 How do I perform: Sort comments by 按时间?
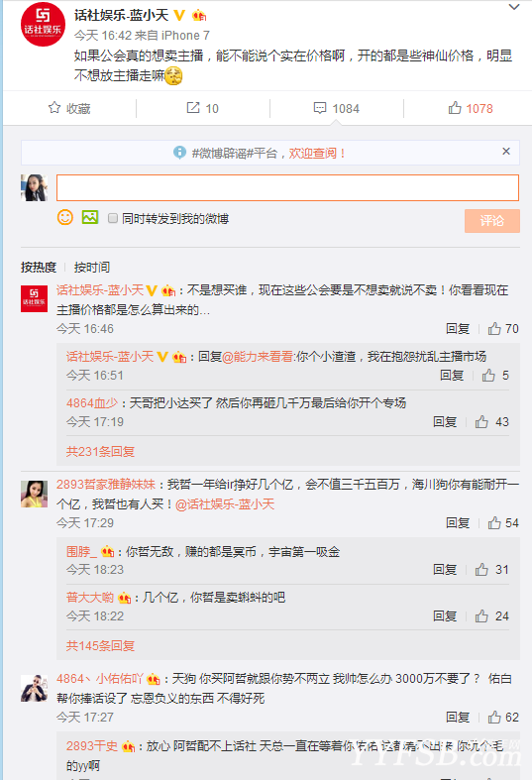tap(92, 268)
